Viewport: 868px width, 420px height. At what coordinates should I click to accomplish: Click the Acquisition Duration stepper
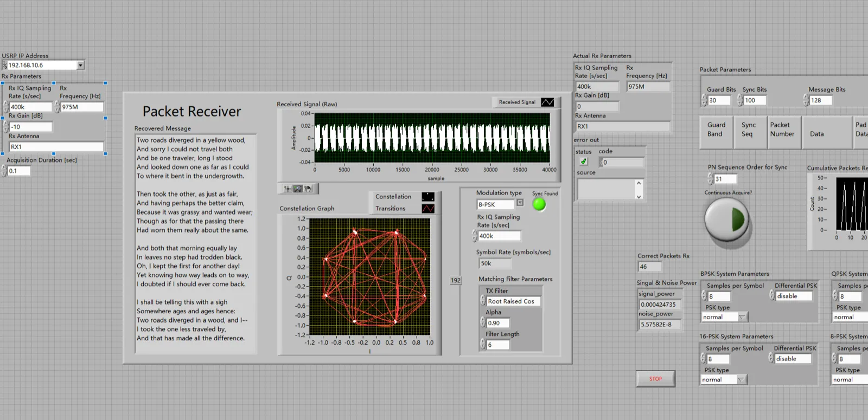click(x=4, y=171)
